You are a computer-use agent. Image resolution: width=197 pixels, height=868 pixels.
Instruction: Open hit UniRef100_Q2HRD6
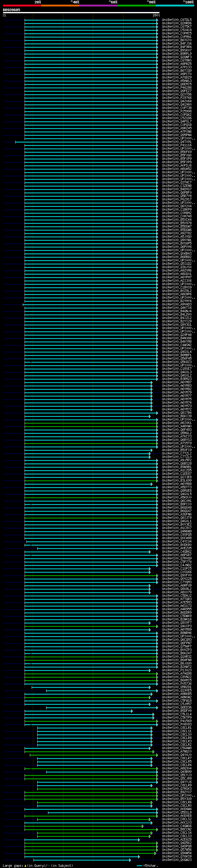[177, 23]
